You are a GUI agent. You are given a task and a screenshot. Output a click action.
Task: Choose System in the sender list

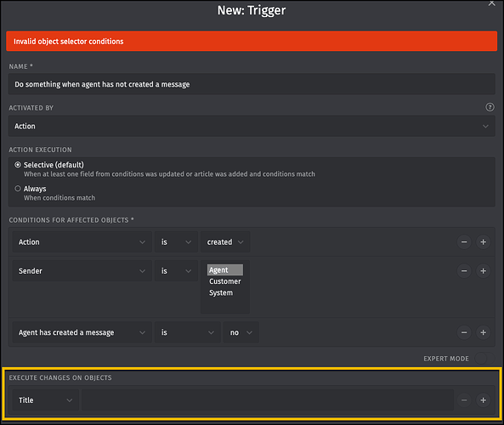[221, 292]
